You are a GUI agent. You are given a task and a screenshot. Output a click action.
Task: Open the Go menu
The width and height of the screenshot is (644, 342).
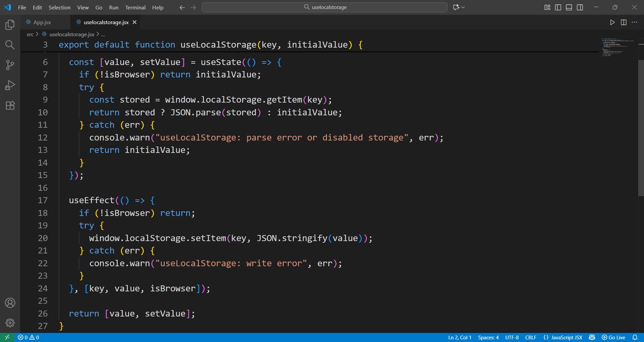tap(99, 8)
